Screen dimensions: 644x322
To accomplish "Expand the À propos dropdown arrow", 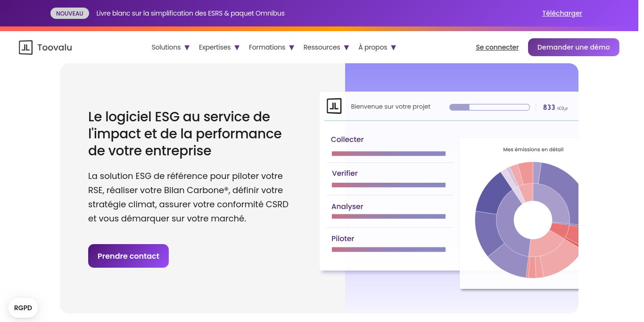I will [x=394, y=48].
